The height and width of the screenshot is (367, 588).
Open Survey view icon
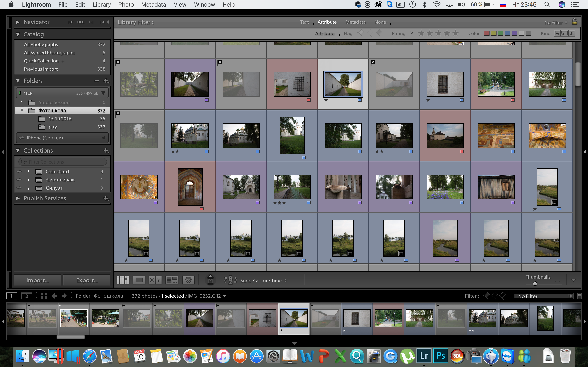pos(172,280)
